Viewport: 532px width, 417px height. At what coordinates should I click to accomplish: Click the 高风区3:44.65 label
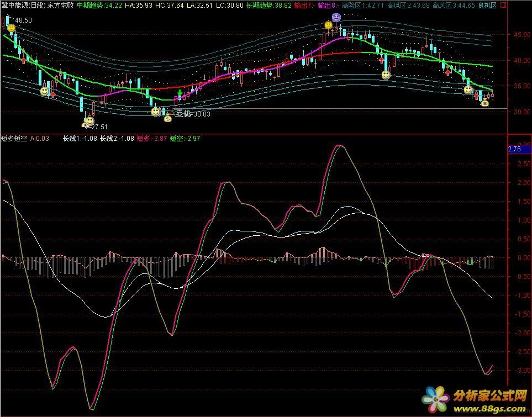[x=454, y=6]
